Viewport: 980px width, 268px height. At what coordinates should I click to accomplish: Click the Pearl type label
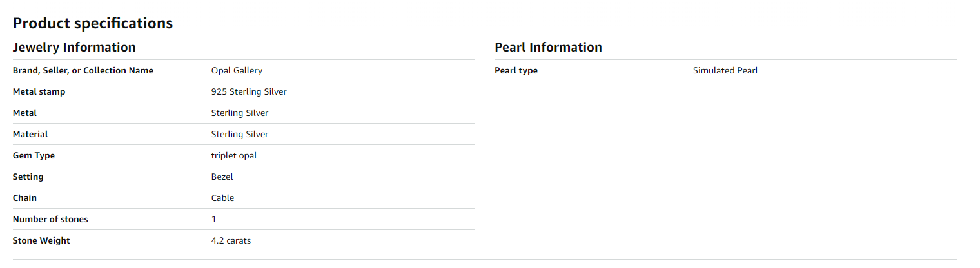516,70
